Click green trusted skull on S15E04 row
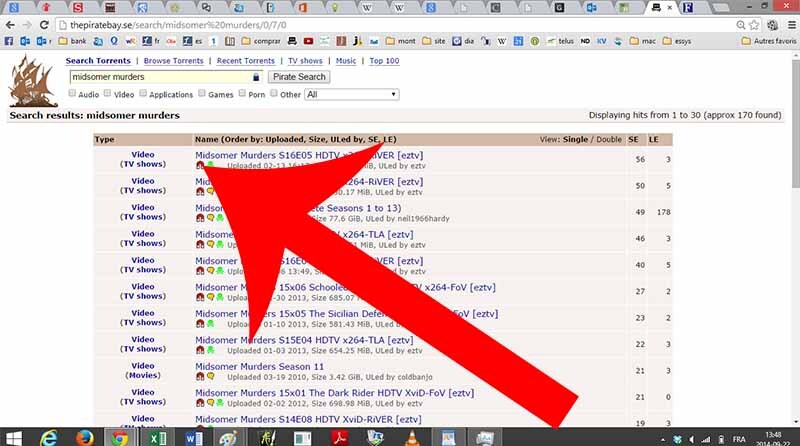 210,350
